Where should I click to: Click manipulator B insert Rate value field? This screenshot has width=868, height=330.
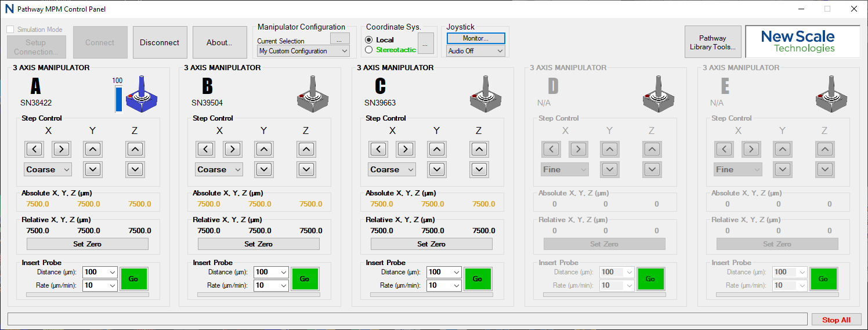pos(266,285)
